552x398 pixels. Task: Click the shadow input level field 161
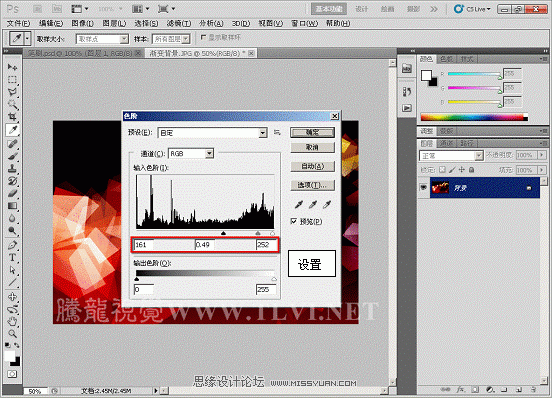pos(144,245)
